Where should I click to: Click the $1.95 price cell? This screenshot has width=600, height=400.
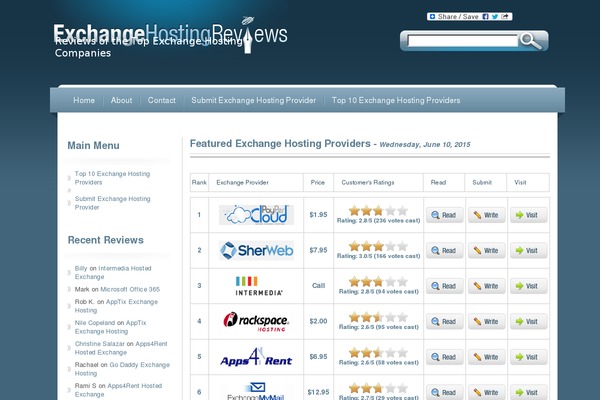point(318,215)
